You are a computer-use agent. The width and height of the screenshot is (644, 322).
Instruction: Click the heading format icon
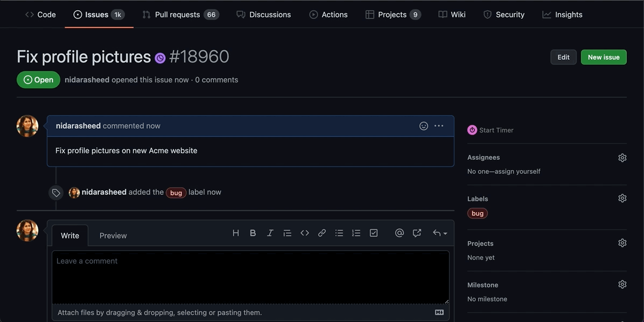point(235,233)
